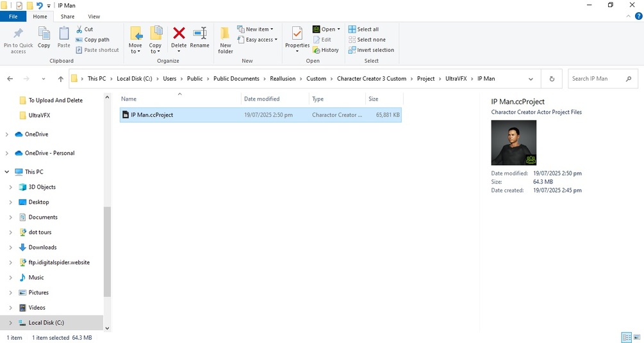Click UltraVFX breadcrumb in address bar

click(456, 79)
